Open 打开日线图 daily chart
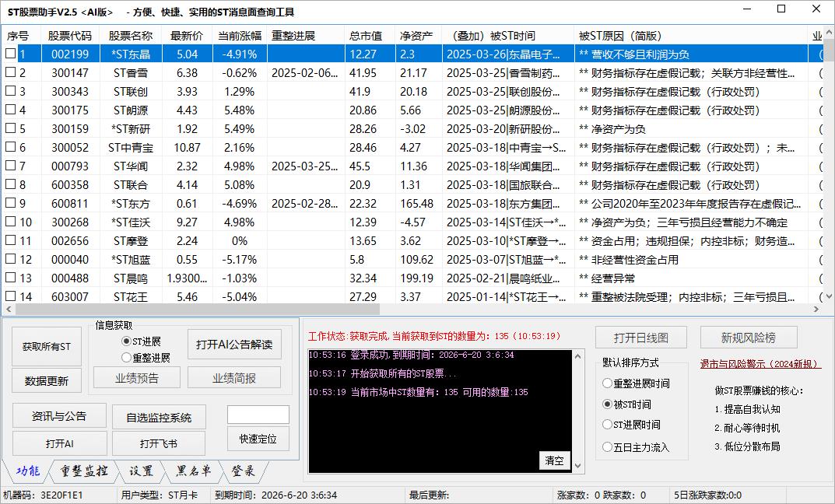This screenshot has width=835, height=504. [x=641, y=338]
